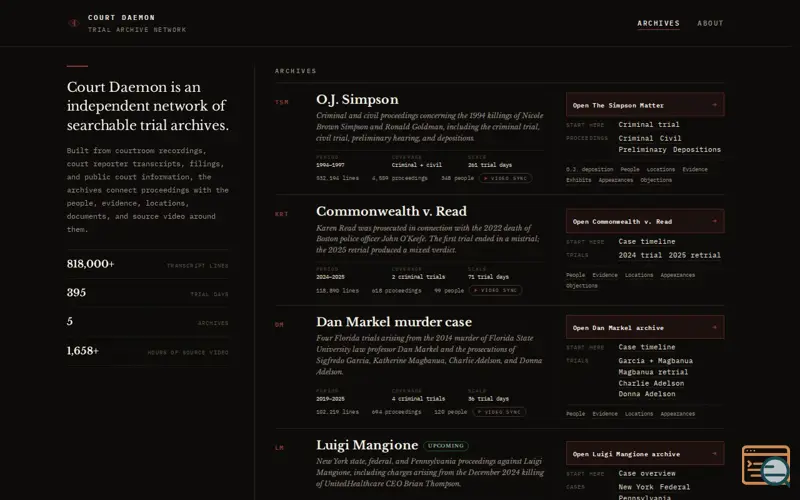
Task: Open the Magbanua retrial link
Action: coord(653,372)
